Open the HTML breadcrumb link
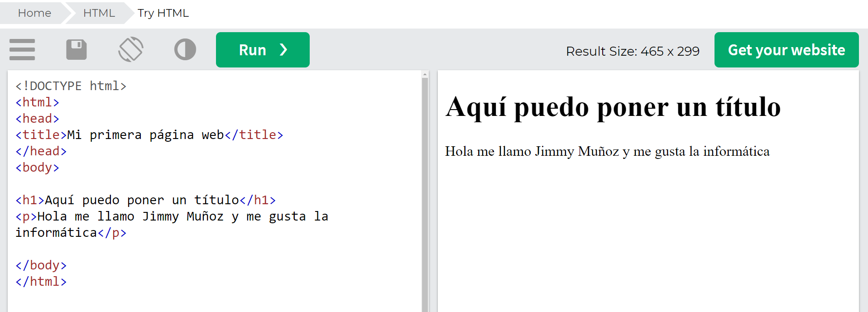The height and width of the screenshot is (312, 868). pyautogui.click(x=99, y=13)
